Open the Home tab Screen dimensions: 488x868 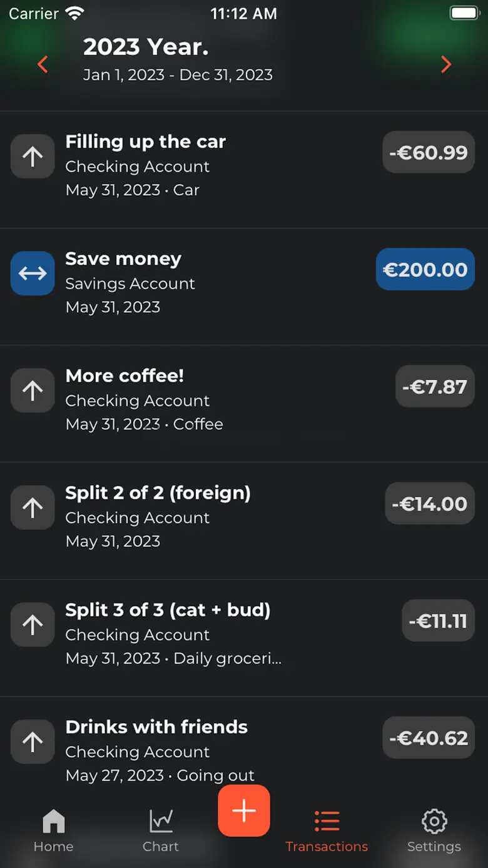click(54, 830)
